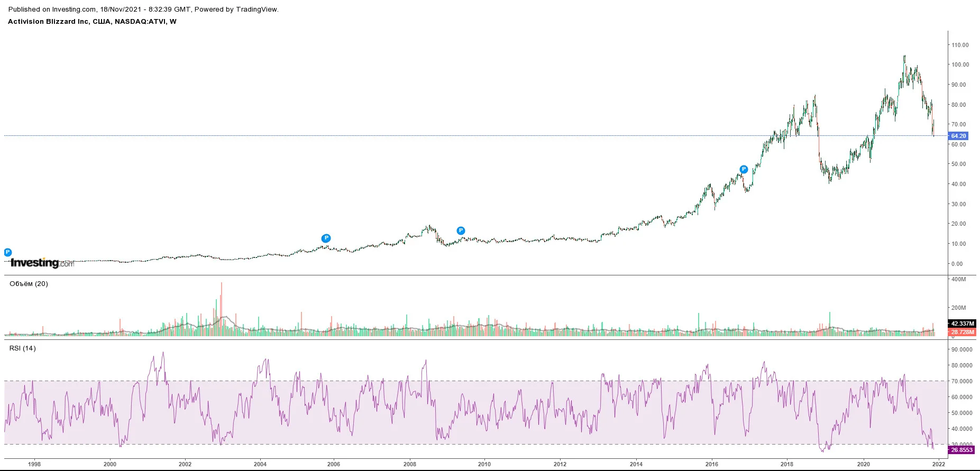980x471 pixels.
Task: Click the 80.0000 RSI axis label
Action: click(x=962, y=365)
